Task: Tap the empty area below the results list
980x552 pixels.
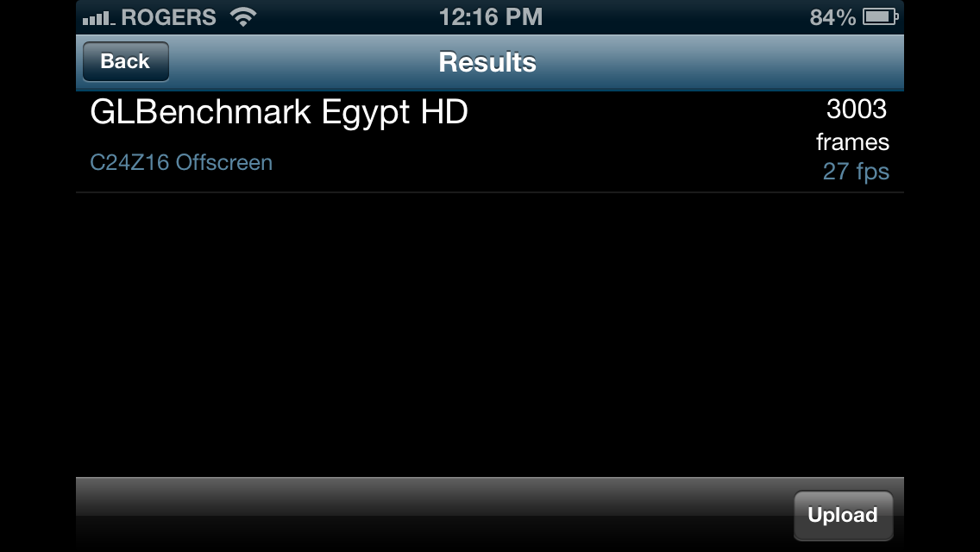Action: 490,335
